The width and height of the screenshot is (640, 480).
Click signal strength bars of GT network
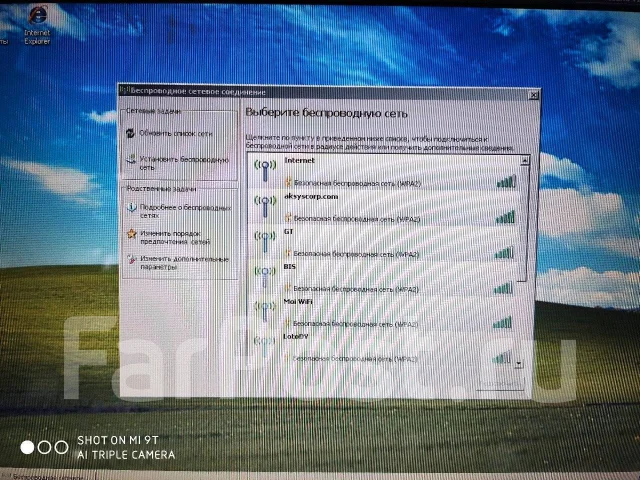click(x=504, y=253)
